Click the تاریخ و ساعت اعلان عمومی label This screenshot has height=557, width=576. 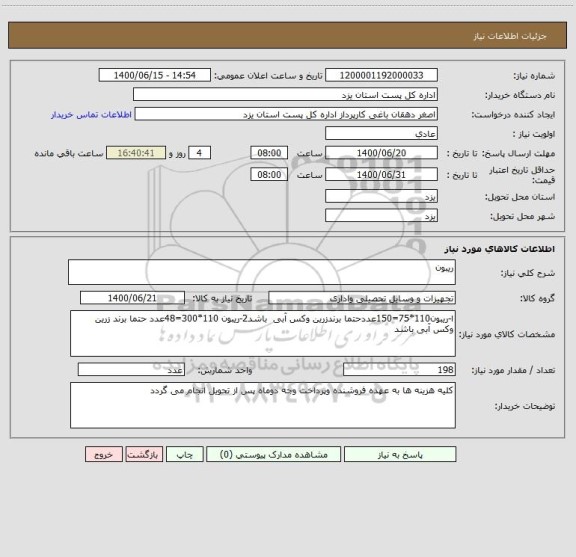coord(269,76)
